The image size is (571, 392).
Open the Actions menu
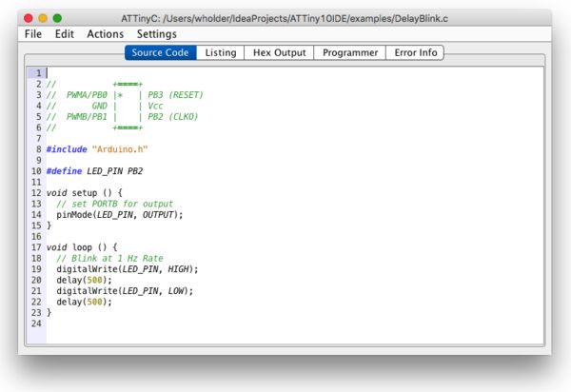[105, 33]
